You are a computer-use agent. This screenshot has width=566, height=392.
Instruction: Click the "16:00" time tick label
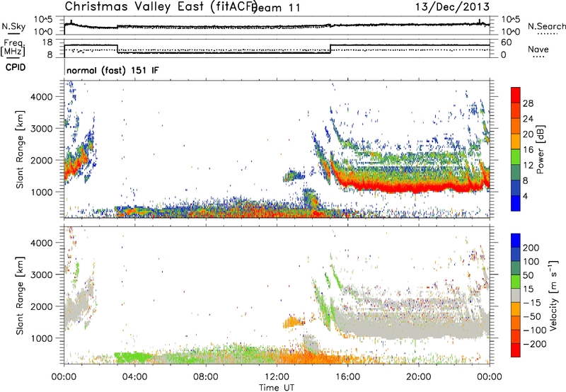pos(347,377)
